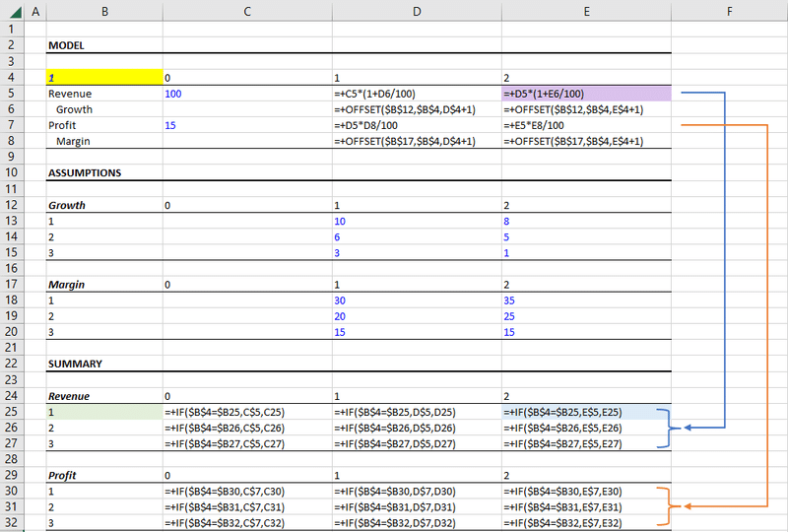The width and height of the screenshot is (788, 532).
Task: Click the Revenue label in row 5
Action: point(70,94)
